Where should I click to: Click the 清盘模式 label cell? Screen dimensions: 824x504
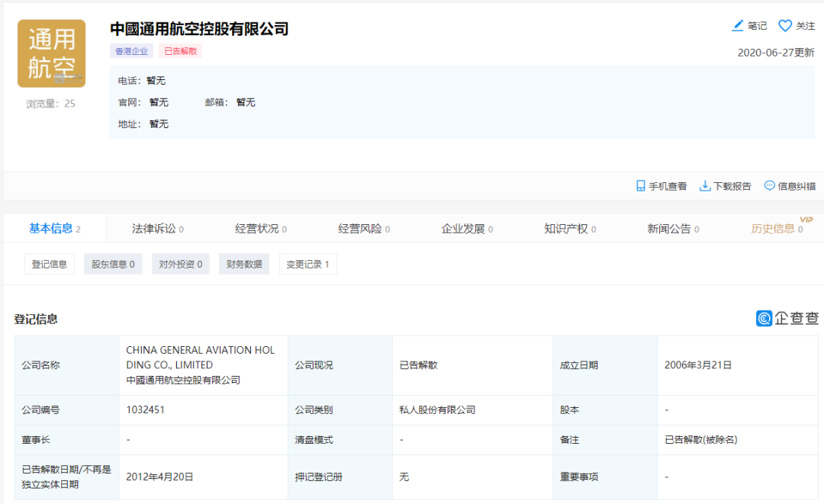(340, 439)
